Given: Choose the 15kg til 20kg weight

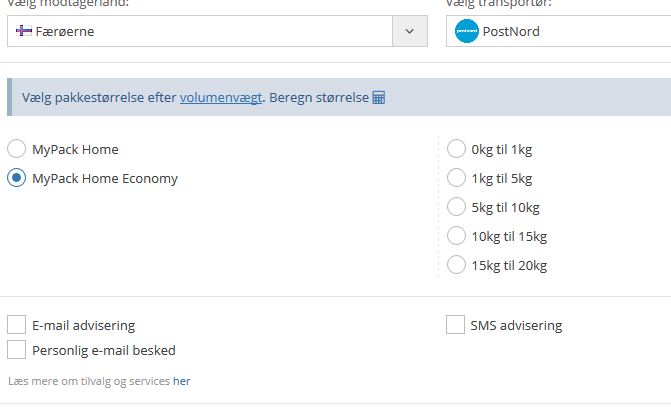Looking at the screenshot, I should (456, 265).
